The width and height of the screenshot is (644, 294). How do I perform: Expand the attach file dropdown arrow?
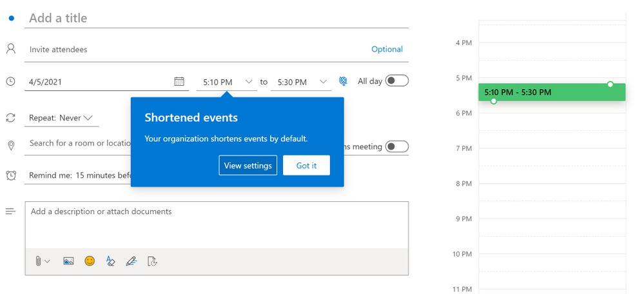[47, 261]
